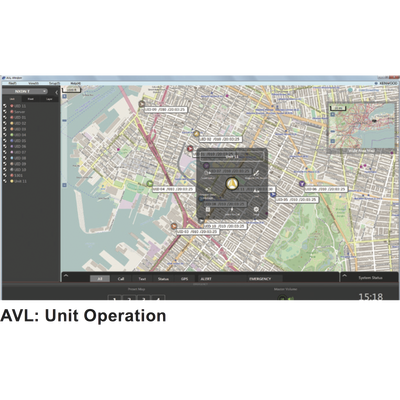
Task: Toggle the left icon of UID 04 row
Action: pyautogui.click(x=5, y=135)
